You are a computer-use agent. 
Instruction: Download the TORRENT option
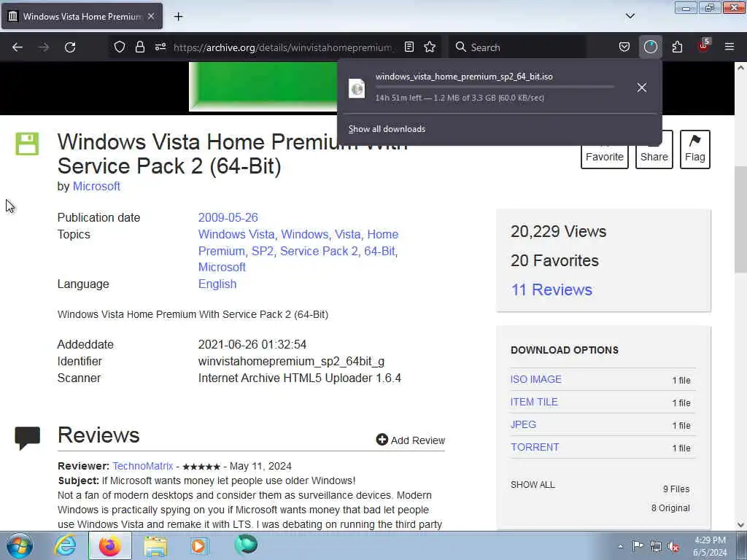click(x=535, y=447)
